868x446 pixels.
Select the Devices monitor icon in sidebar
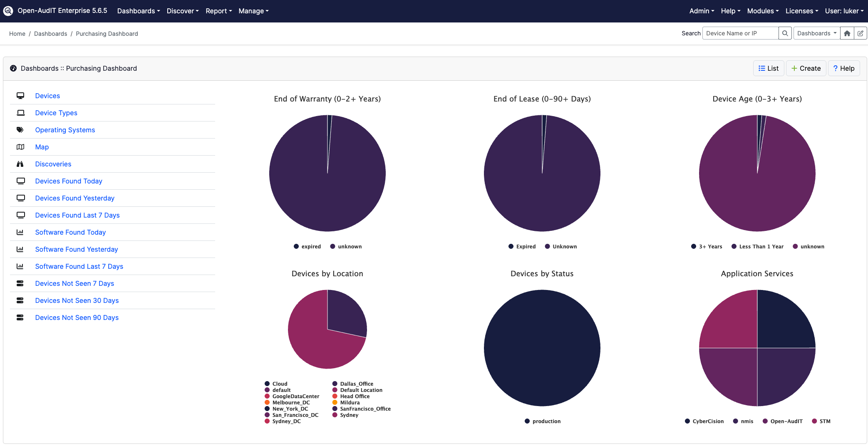click(20, 95)
